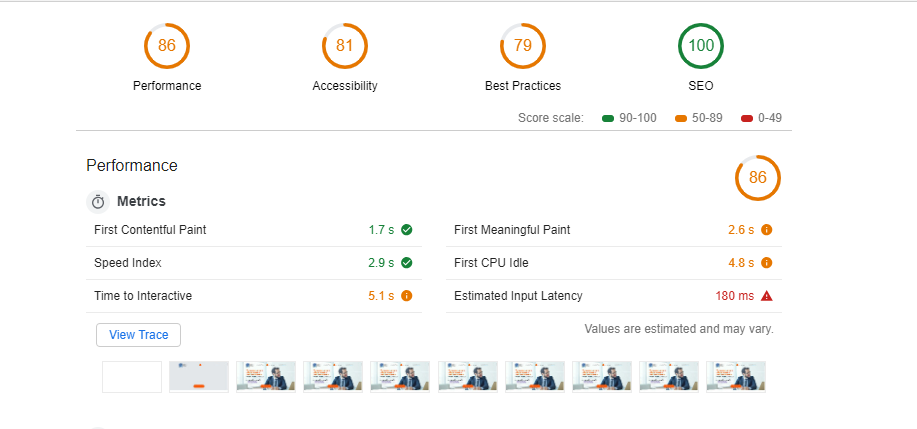Expand the First CPU Idle metric label
The height and width of the screenshot is (429, 917).
tap(491, 263)
